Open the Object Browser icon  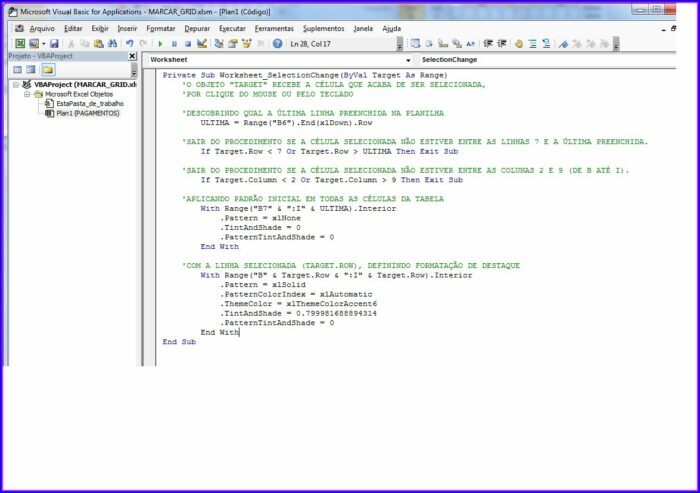pos(246,43)
